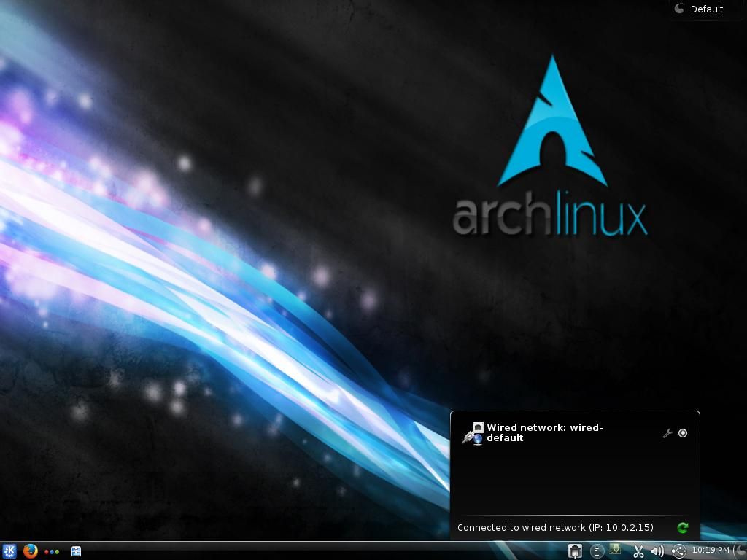
Task: Open the activities three-dots icon
Action: coord(52,552)
